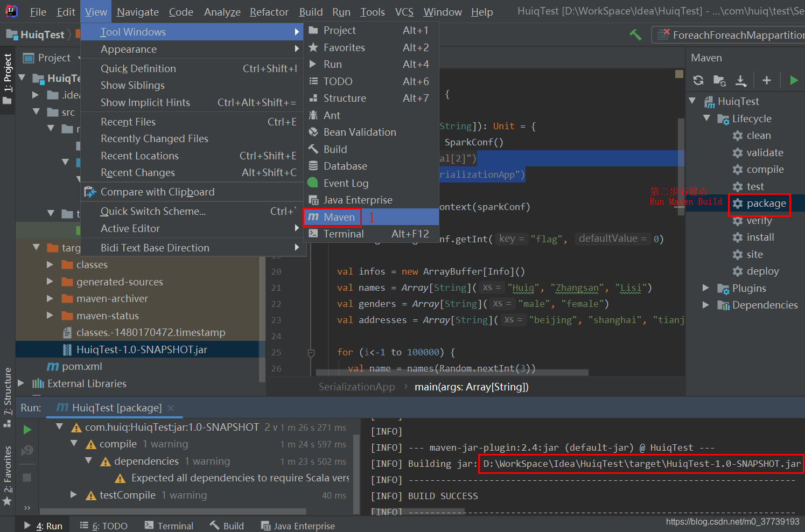Open Refactor menu in menu bar
The height and width of the screenshot is (532, 805).
(x=269, y=12)
